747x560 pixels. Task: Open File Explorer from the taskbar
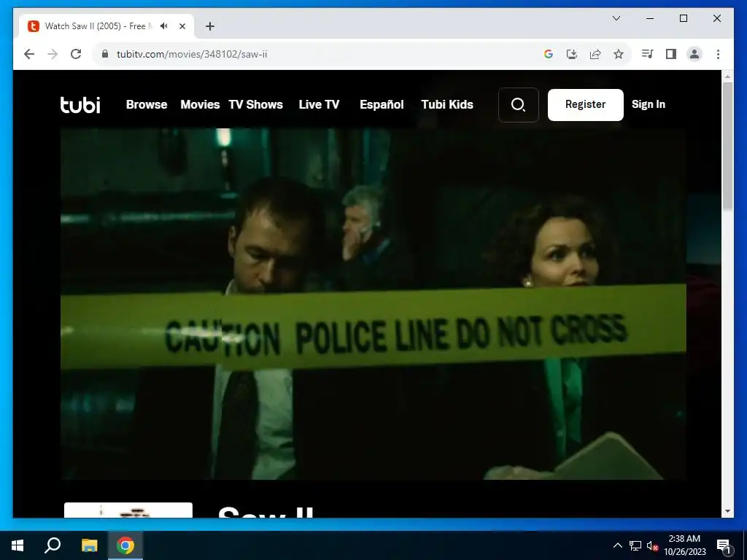pos(89,545)
